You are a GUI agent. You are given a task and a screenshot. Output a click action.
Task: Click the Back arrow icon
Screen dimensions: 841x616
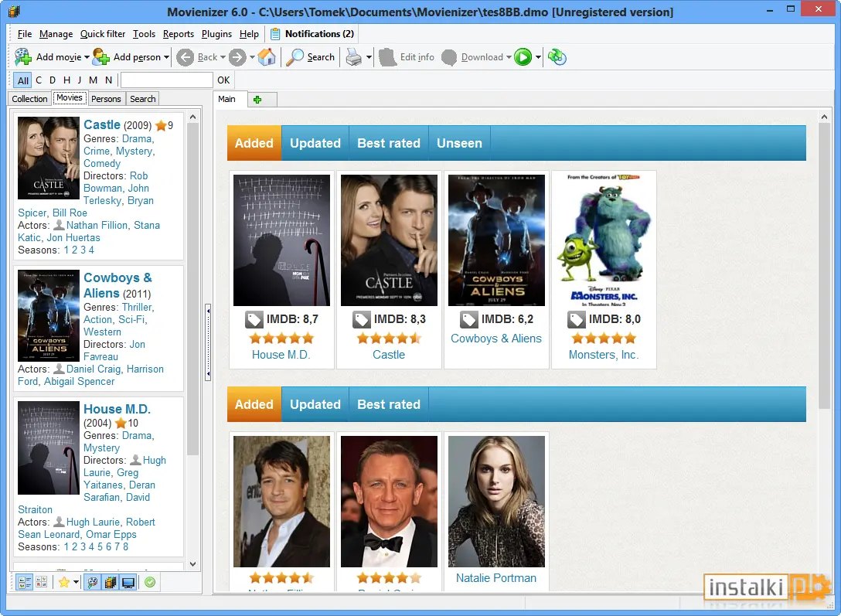click(185, 57)
